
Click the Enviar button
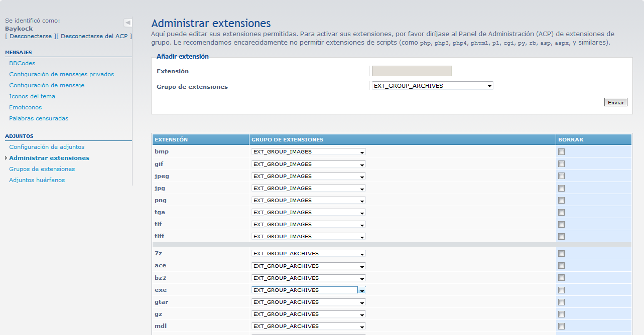point(615,102)
